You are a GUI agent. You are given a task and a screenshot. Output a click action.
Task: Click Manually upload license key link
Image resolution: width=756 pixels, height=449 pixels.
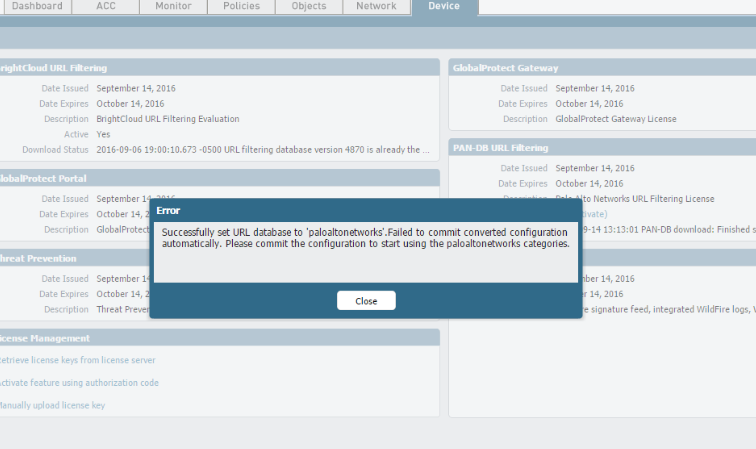52,406
